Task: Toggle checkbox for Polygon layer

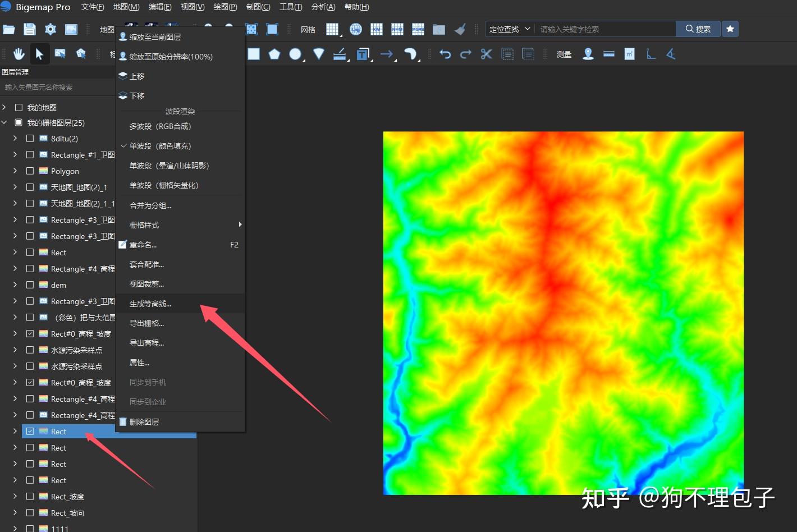Action: tap(30, 171)
